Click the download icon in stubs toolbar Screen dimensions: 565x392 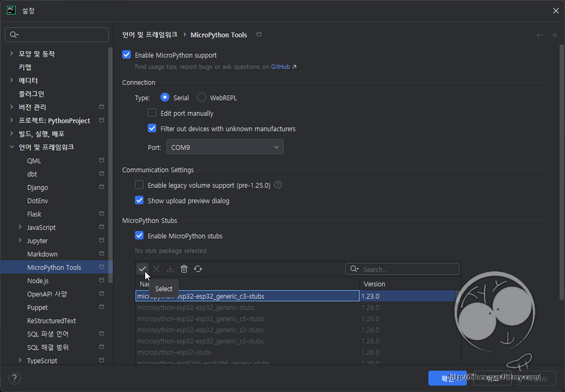[170, 269]
